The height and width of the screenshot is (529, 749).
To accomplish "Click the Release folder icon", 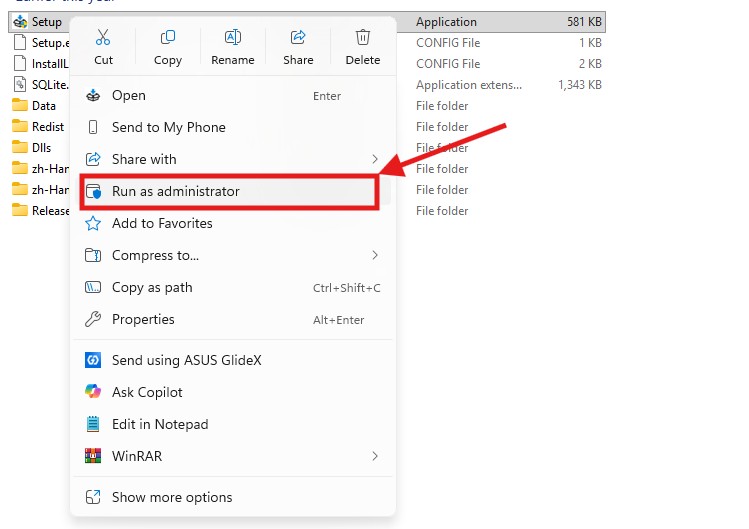I will point(20,210).
